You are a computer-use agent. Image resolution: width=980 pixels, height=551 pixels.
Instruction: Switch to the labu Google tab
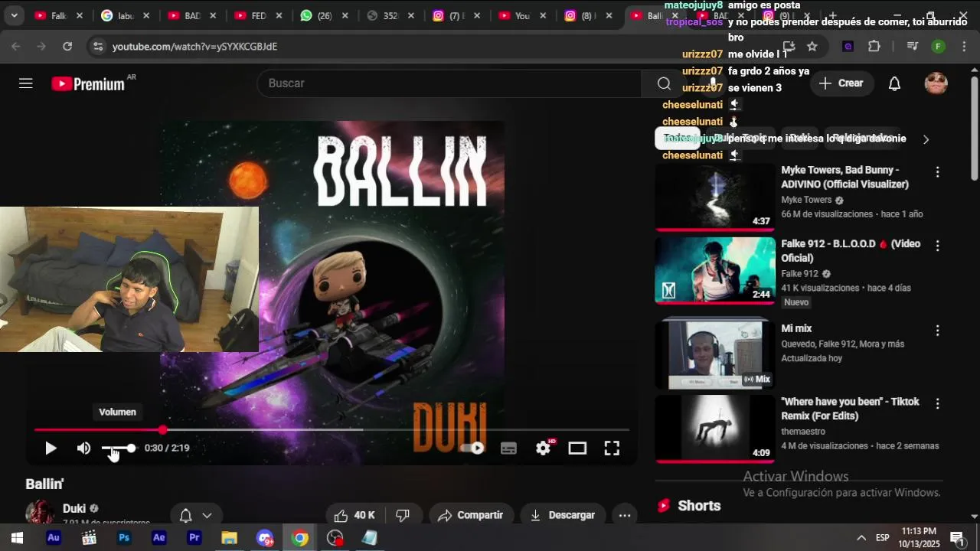(x=119, y=15)
